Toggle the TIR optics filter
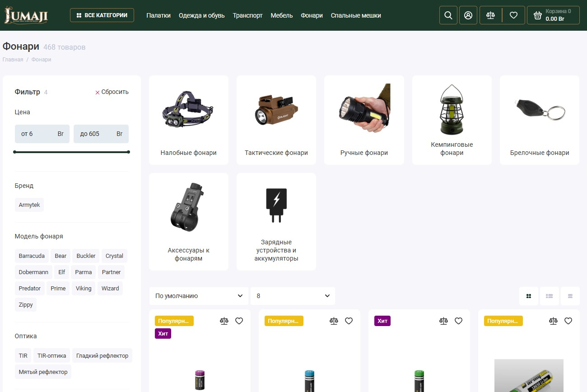 [23, 356]
